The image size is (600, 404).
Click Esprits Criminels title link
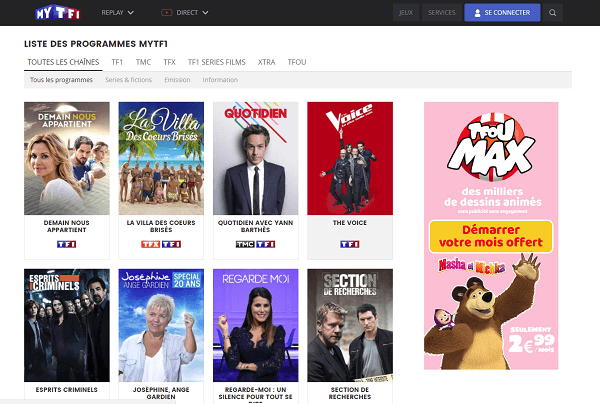tap(67, 389)
